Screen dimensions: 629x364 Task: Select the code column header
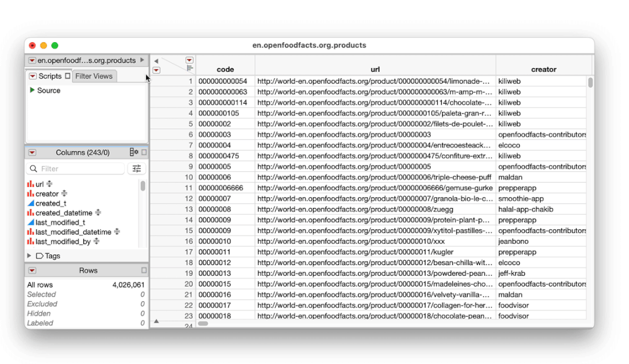pyautogui.click(x=225, y=69)
